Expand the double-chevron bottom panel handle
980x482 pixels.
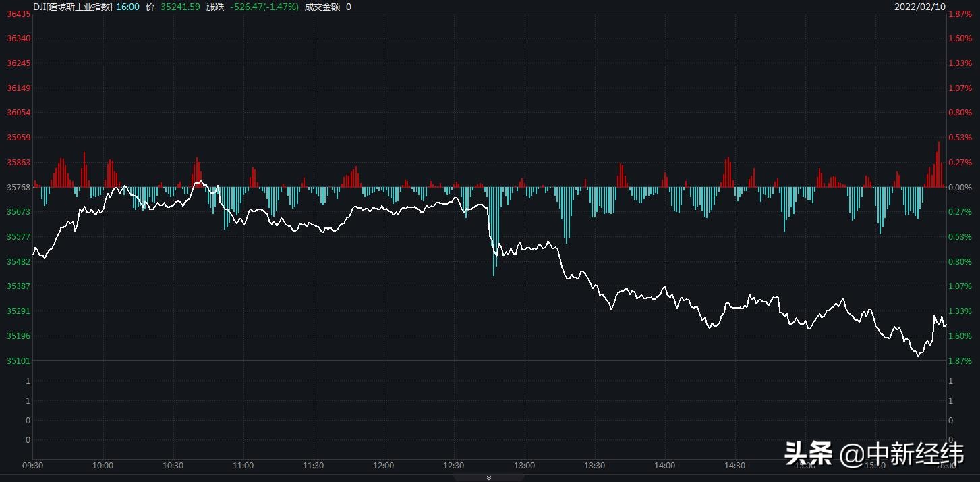tap(488, 478)
